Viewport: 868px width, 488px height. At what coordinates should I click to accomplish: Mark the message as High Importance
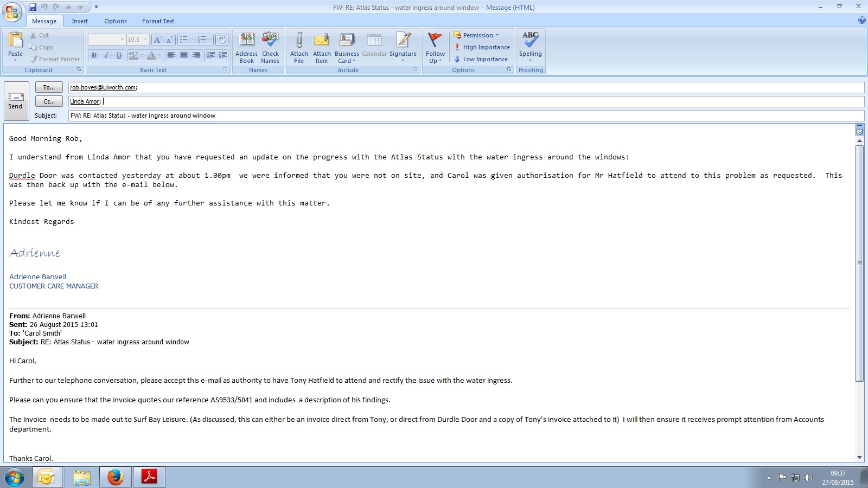coord(482,47)
